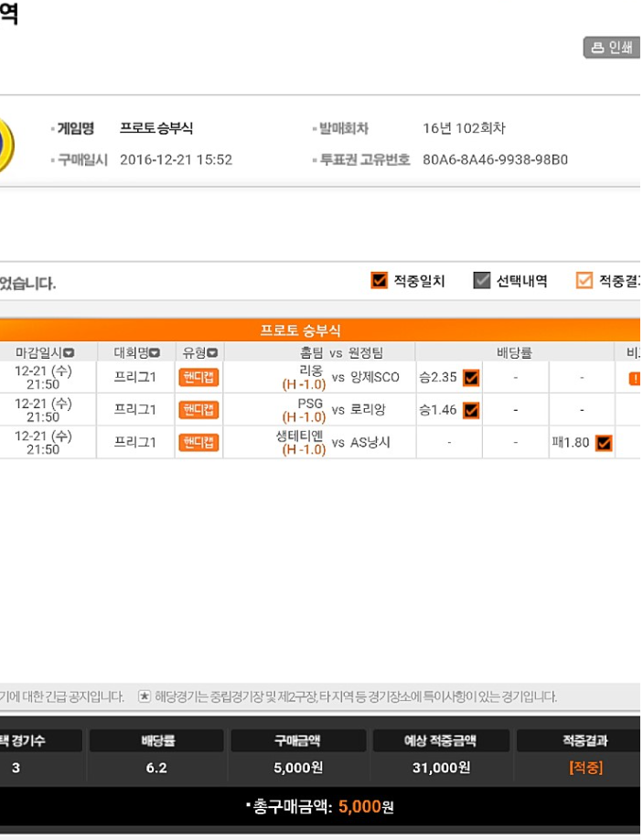The width and height of the screenshot is (643, 840).
Task: Click deadline 12-21 21:50 in PSG row
Action: 43,410
